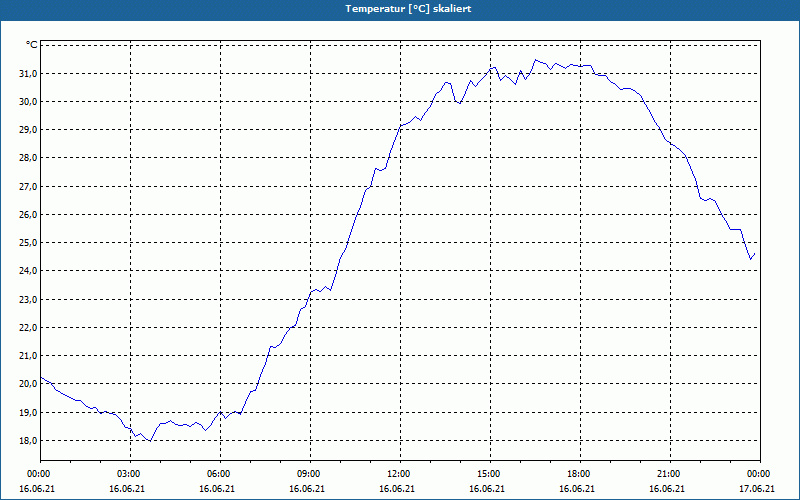Click the 16.06.21 date below 06:00
The width and height of the screenshot is (800, 500).
[x=217, y=489]
